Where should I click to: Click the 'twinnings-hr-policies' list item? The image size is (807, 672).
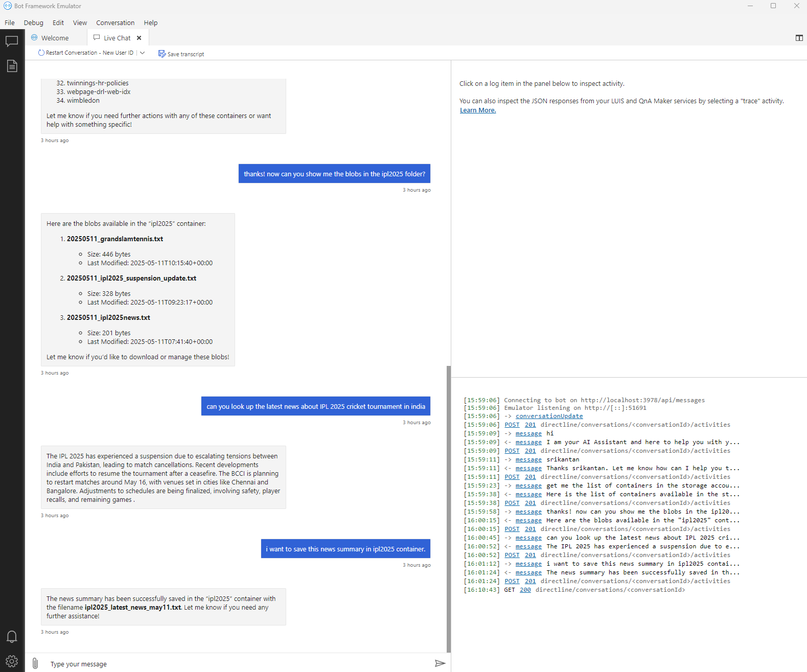[98, 83]
